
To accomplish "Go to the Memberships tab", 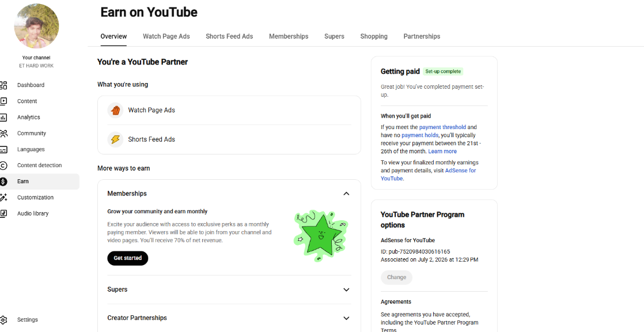I will (x=289, y=36).
